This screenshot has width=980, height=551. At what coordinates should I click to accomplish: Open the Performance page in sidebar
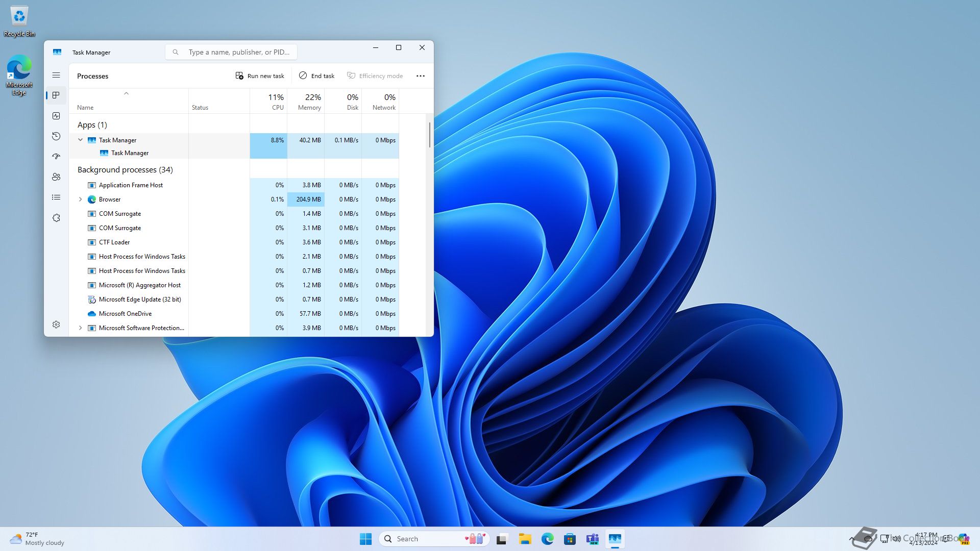click(56, 116)
